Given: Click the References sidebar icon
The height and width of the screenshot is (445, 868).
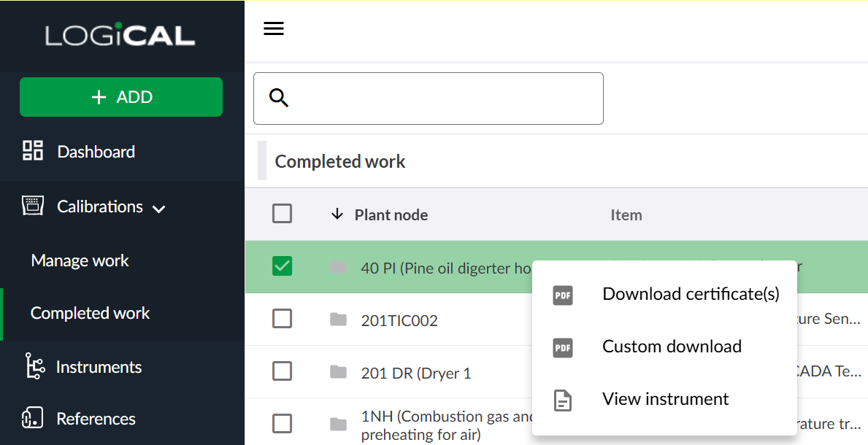Looking at the screenshot, I should pos(33,418).
